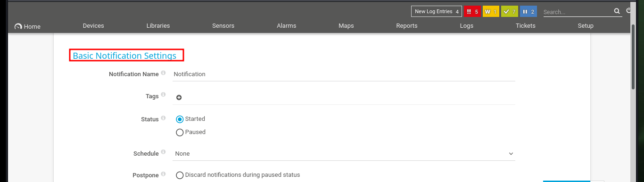Click the Notification Name input field

(344, 74)
